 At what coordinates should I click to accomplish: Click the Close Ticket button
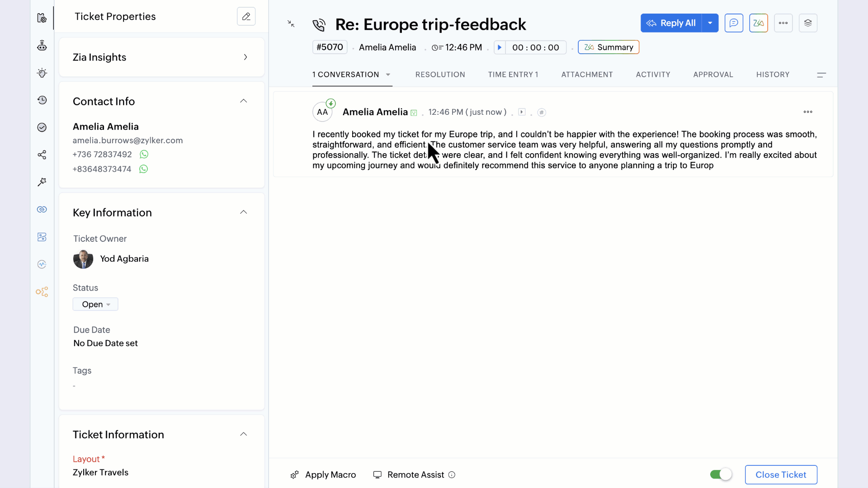[781, 474]
